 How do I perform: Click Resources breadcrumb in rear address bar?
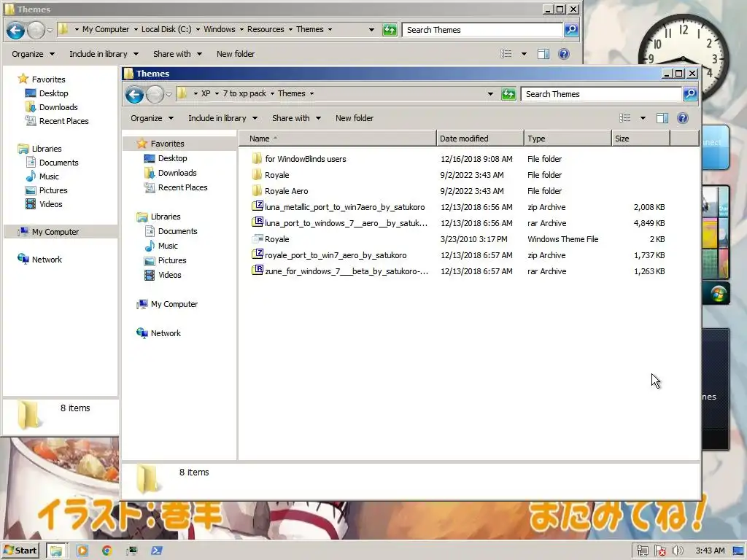point(266,29)
